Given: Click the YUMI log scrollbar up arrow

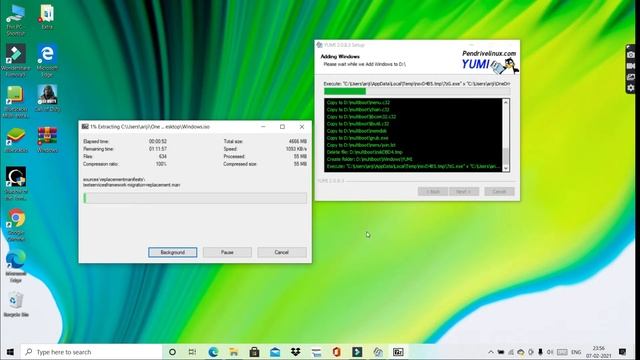Looking at the screenshot, I should pos(506,102).
